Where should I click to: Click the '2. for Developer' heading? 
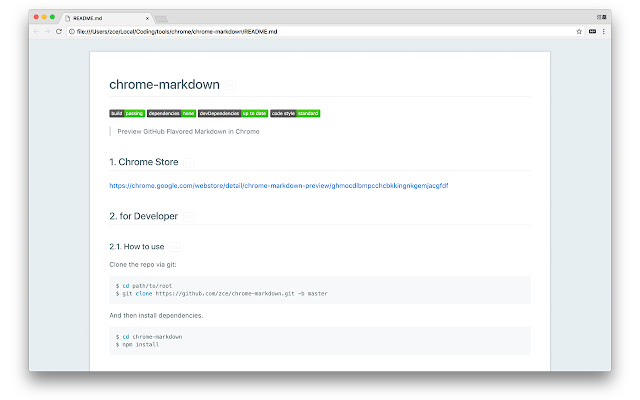(x=144, y=216)
